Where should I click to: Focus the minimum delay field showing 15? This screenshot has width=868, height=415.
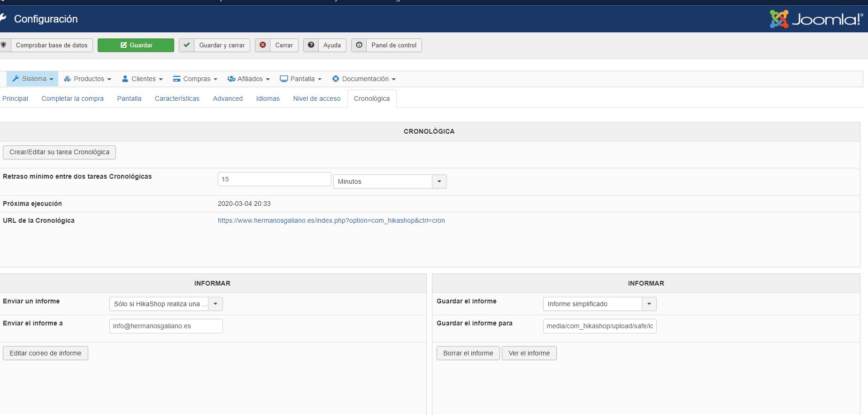click(x=275, y=179)
